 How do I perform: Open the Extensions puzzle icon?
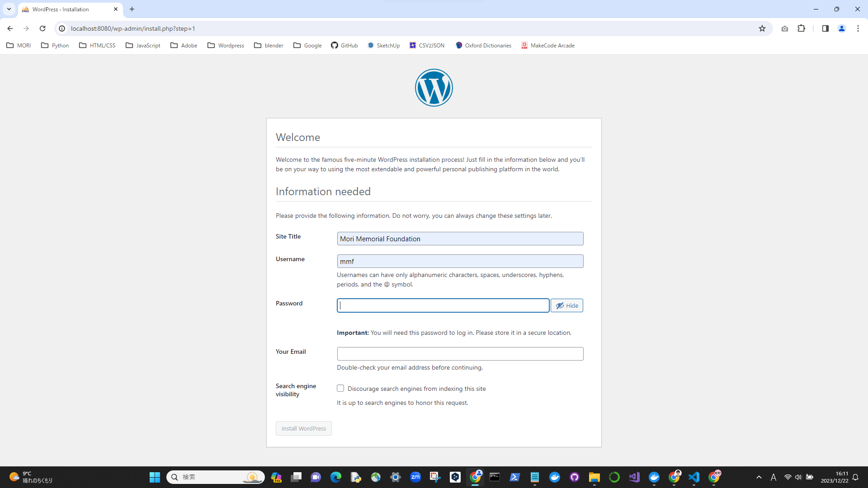pos(801,28)
